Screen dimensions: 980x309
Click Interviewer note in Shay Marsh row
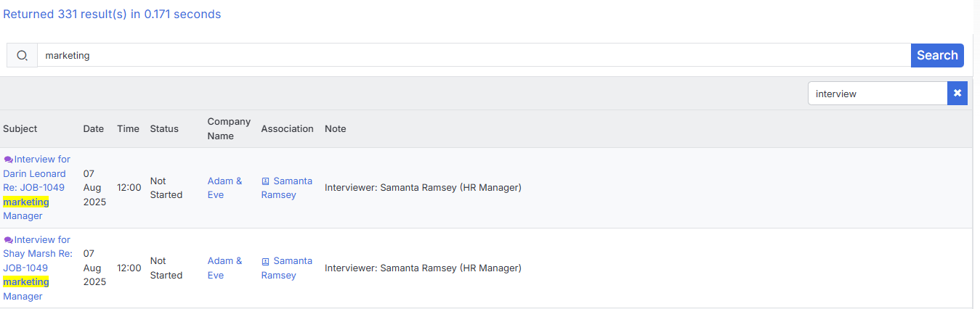(x=423, y=268)
